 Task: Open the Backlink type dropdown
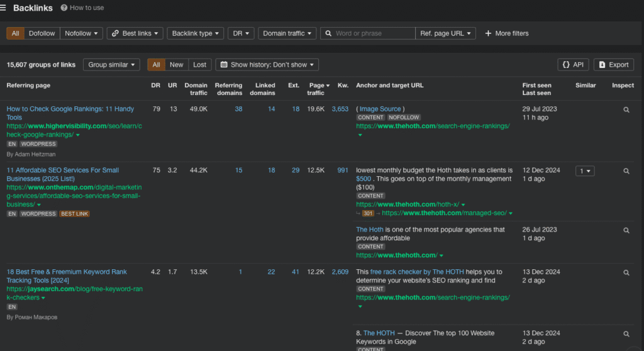pos(195,33)
